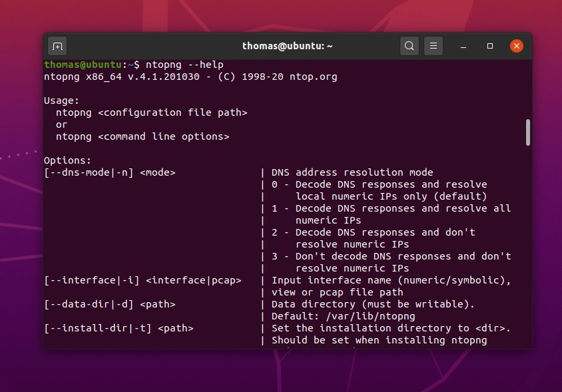Image resolution: width=562 pixels, height=392 pixels.
Task: Click the terminal vertical scrollbar thumb
Action: tap(527, 132)
